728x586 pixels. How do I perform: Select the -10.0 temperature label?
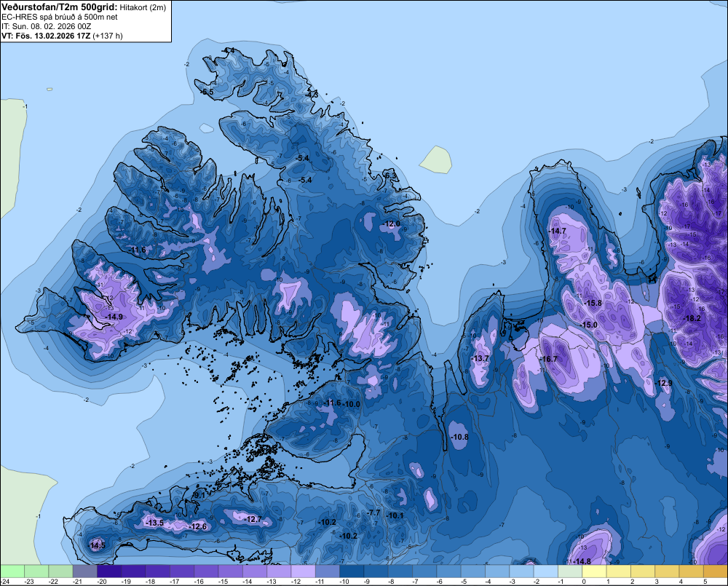tap(352, 404)
